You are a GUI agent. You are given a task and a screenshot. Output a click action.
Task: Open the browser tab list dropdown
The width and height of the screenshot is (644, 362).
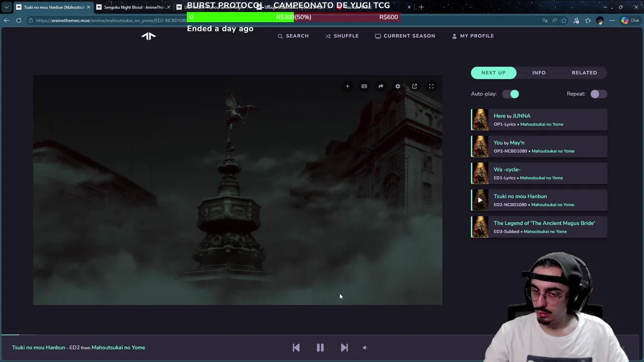[x=6, y=7]
